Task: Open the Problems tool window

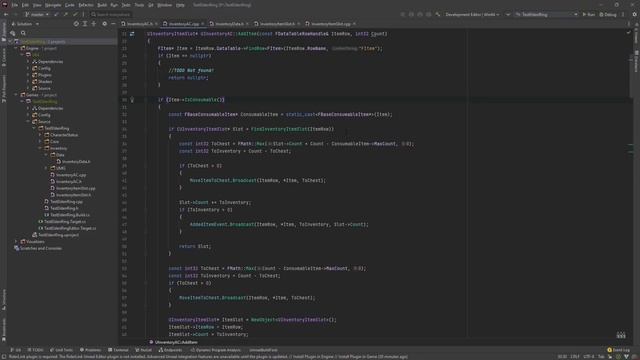Action: click(x=90, y=350)
